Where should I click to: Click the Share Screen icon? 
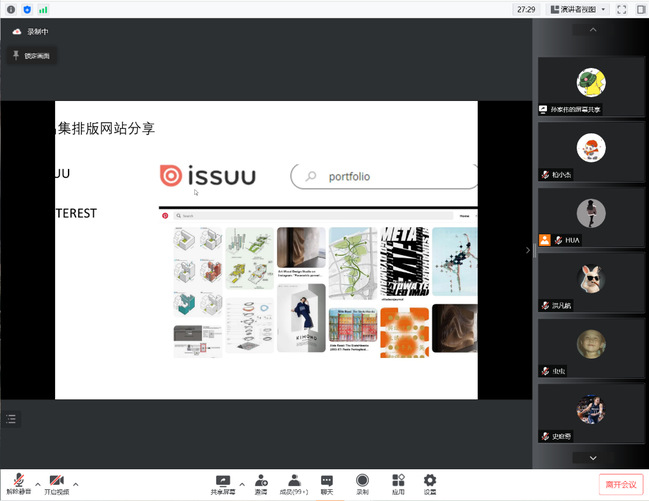(x=223, y=482)
